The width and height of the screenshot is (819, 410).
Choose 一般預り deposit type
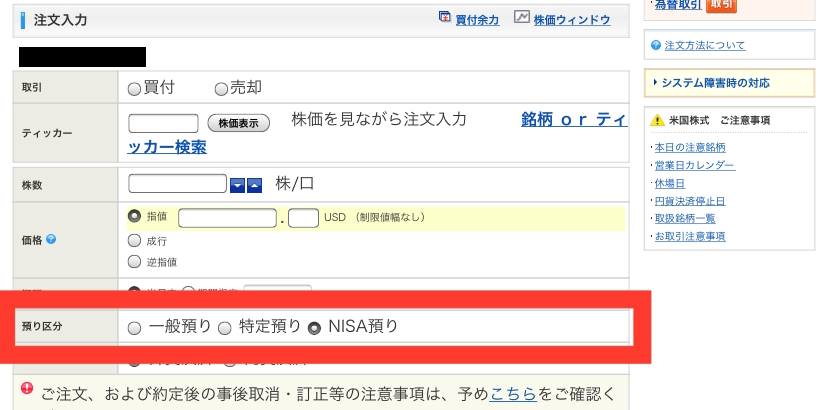(135, 328)
